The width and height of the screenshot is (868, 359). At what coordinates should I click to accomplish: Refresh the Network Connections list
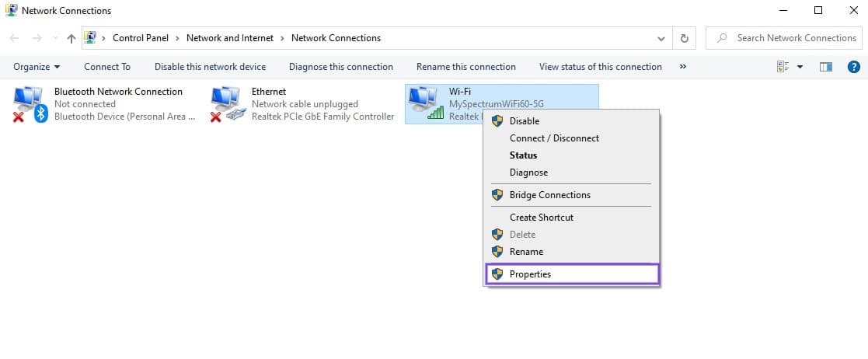click(x=684, y=38)
